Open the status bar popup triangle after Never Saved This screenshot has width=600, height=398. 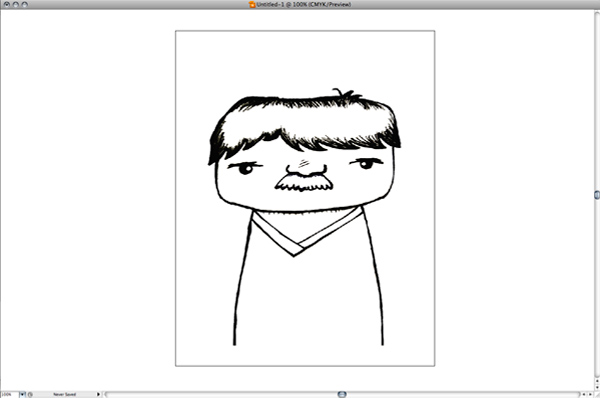tap(98, 394)
